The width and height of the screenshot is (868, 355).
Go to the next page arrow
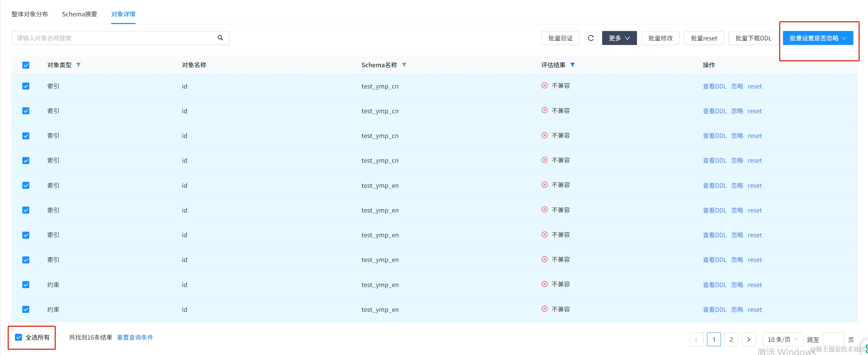point(748,339)
